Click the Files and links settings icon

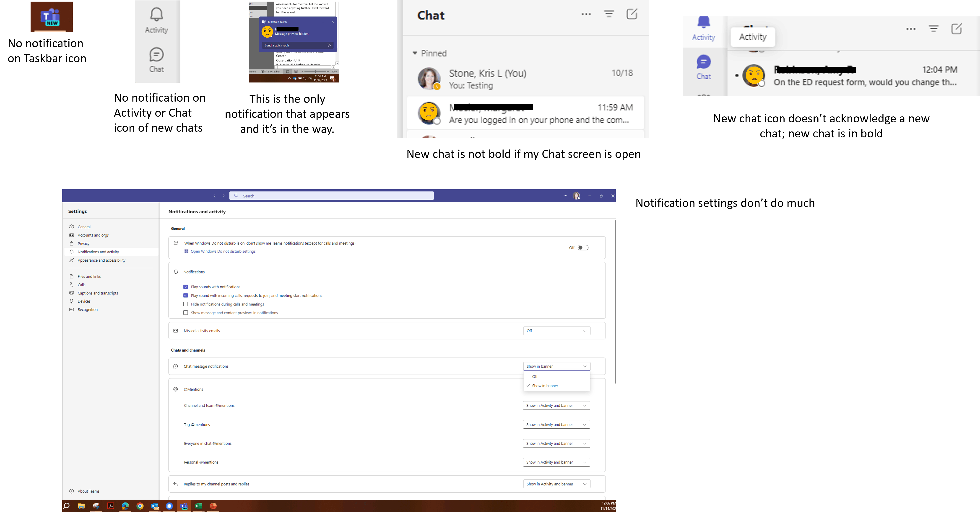coord(72,276)
